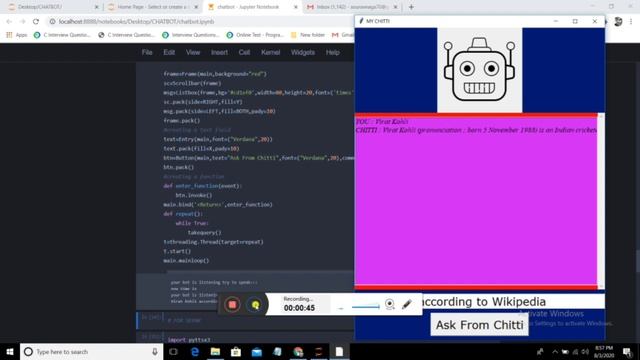Open a new browser tab with plus

411,7
